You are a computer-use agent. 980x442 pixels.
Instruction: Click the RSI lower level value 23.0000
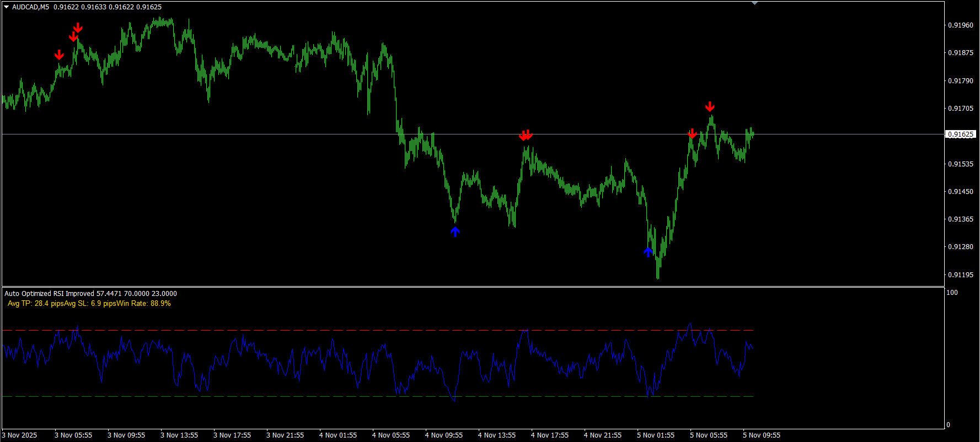(164, 294)
